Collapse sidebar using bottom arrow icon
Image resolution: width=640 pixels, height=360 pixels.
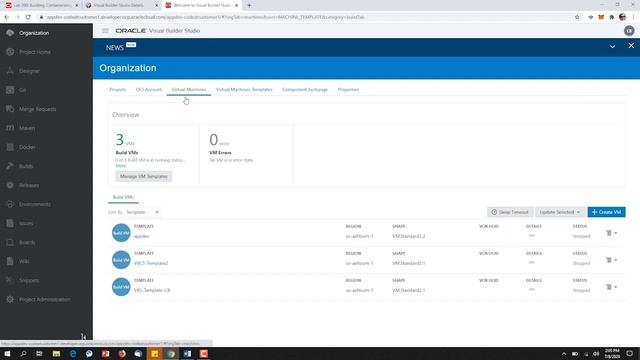click(83, 337)
